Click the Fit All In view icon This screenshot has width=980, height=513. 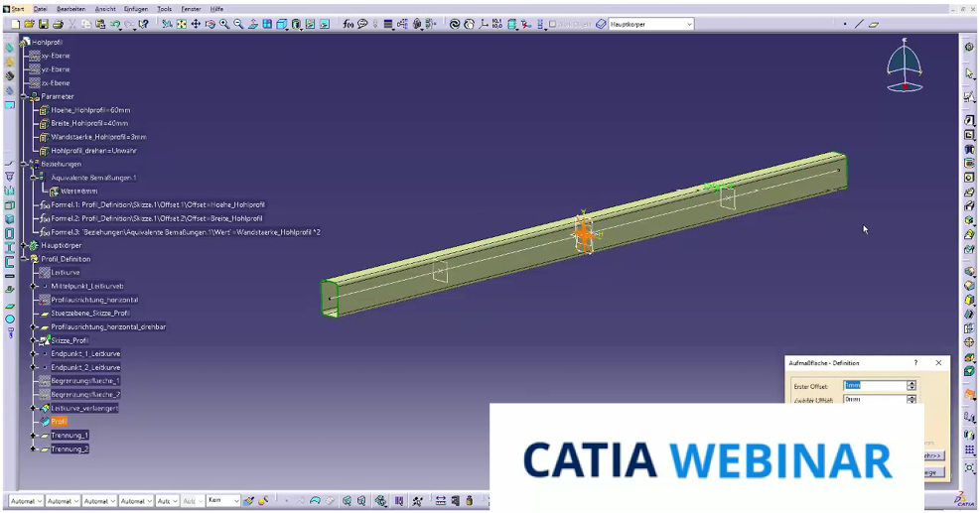[x=182, y=25]
